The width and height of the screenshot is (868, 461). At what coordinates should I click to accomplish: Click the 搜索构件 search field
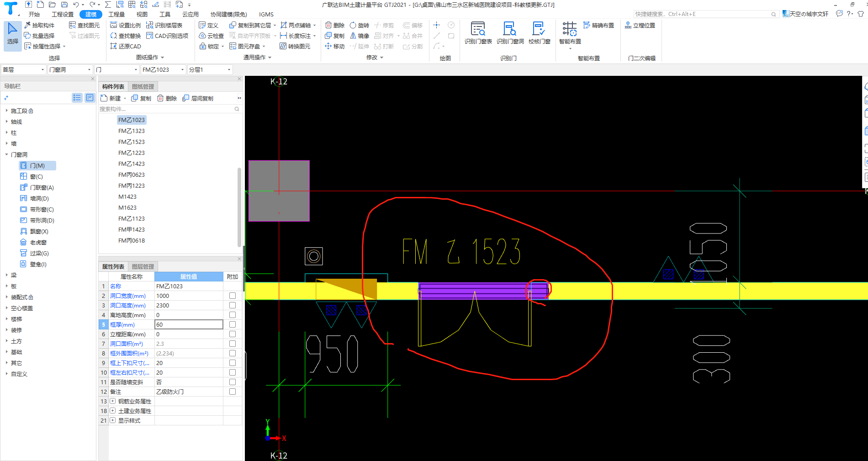[169, 109]
